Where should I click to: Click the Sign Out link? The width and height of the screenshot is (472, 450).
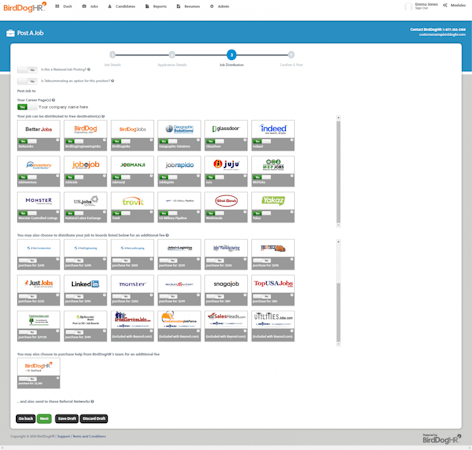pos(421,8)
